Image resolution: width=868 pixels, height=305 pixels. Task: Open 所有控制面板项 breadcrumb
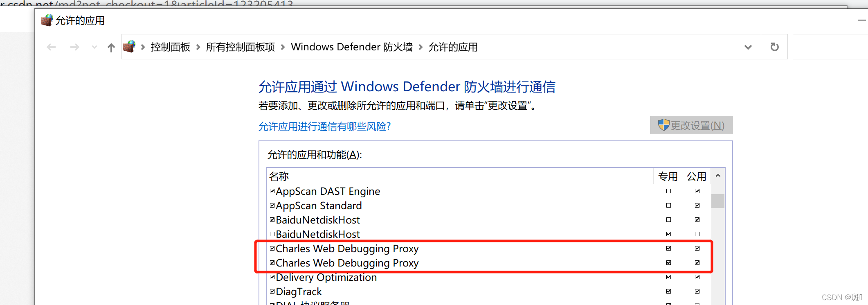241,47
